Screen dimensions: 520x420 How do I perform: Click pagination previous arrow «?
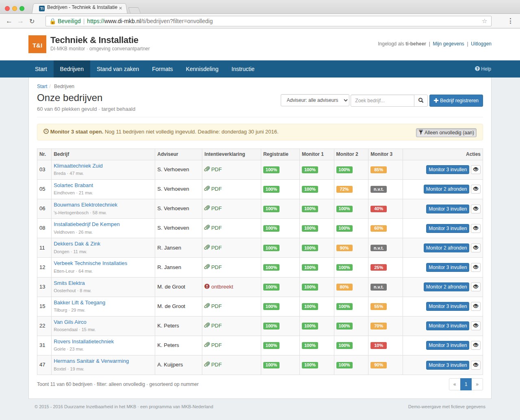click(x=455, y=384)
